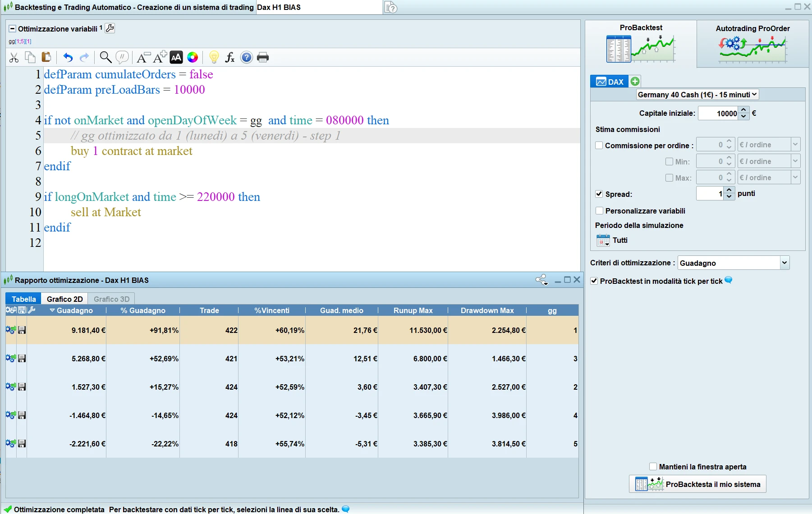Print the code with the printer icon
The height and width of the screenshot is (514, 812).
(x=263, y=57)
